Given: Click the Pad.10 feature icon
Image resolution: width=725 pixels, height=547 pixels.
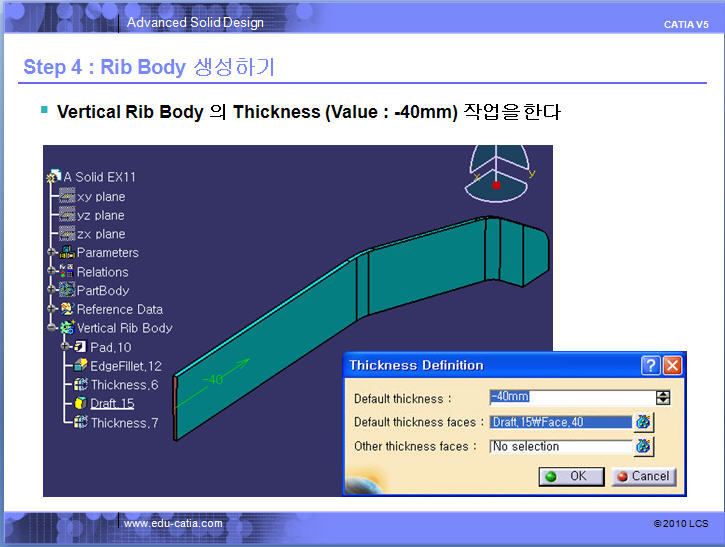Looking at the screenshot, I should [80, 347].
